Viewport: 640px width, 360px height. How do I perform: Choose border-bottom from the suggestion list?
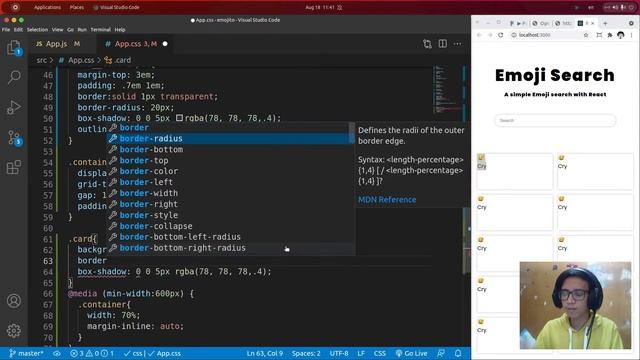click(x=231, y=149)
